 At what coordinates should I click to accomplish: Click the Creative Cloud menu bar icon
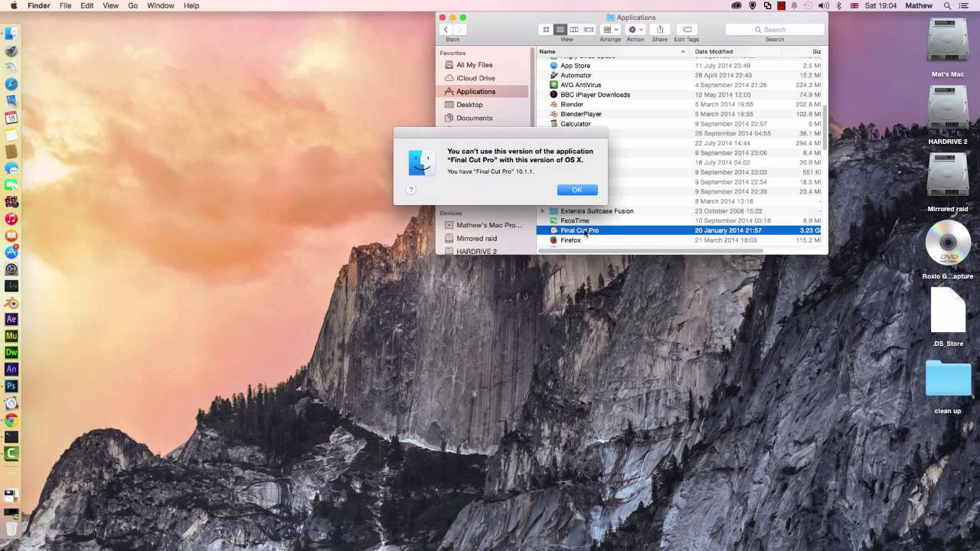click(x=737, y=5)
